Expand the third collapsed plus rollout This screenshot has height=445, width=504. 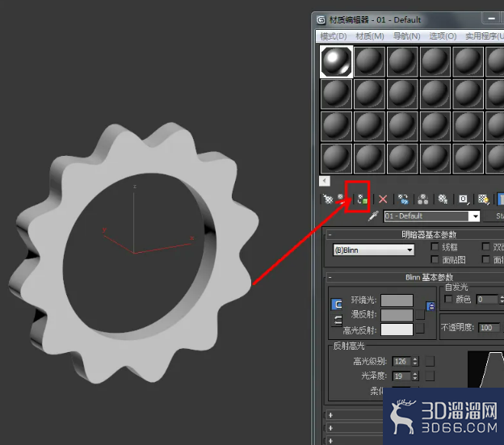[x=330, y=441]
